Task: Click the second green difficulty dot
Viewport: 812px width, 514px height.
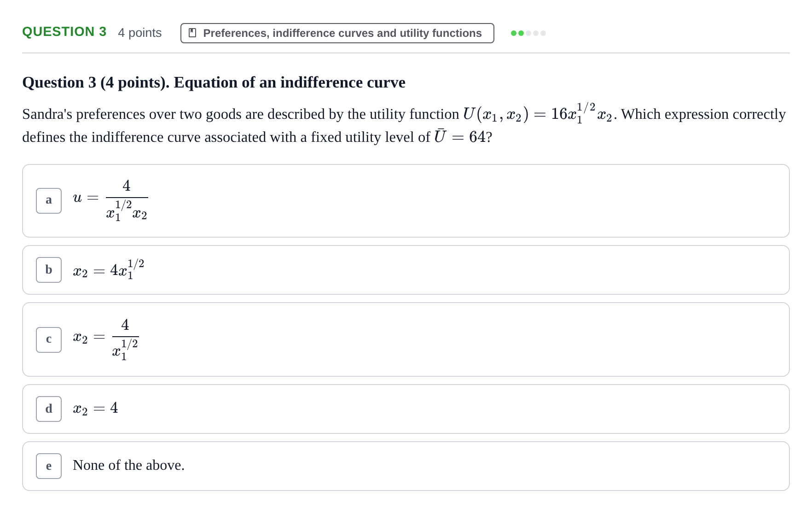Action: [x=521, y=33]
